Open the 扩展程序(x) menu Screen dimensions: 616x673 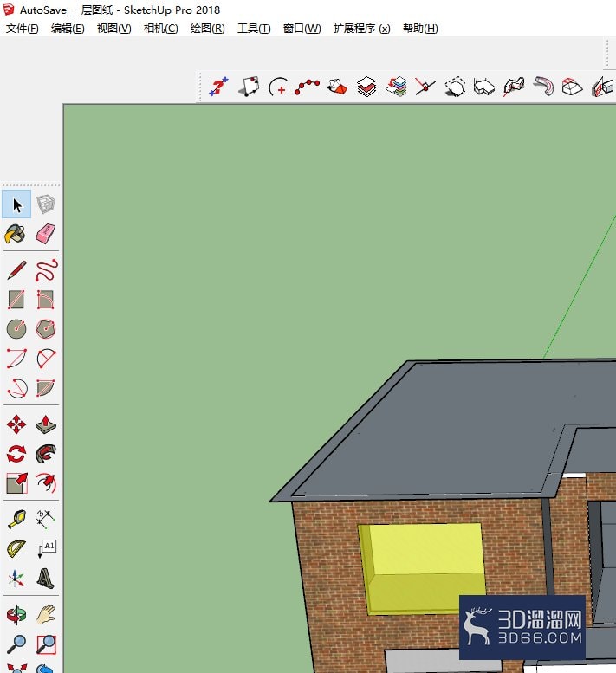point(361,29)
